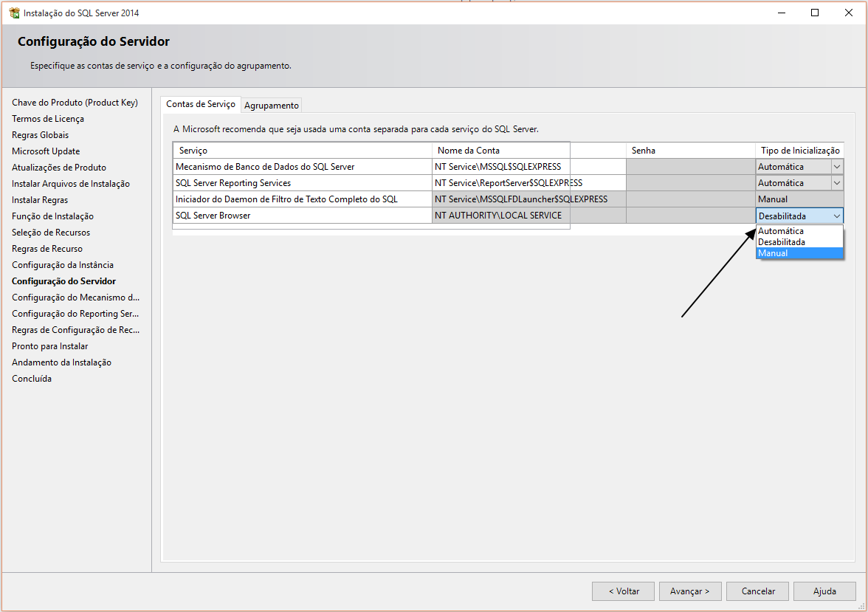Viewport: 868px width, 612px height.
Task: Click the Avançar button
Action: [x=690, y=591]
